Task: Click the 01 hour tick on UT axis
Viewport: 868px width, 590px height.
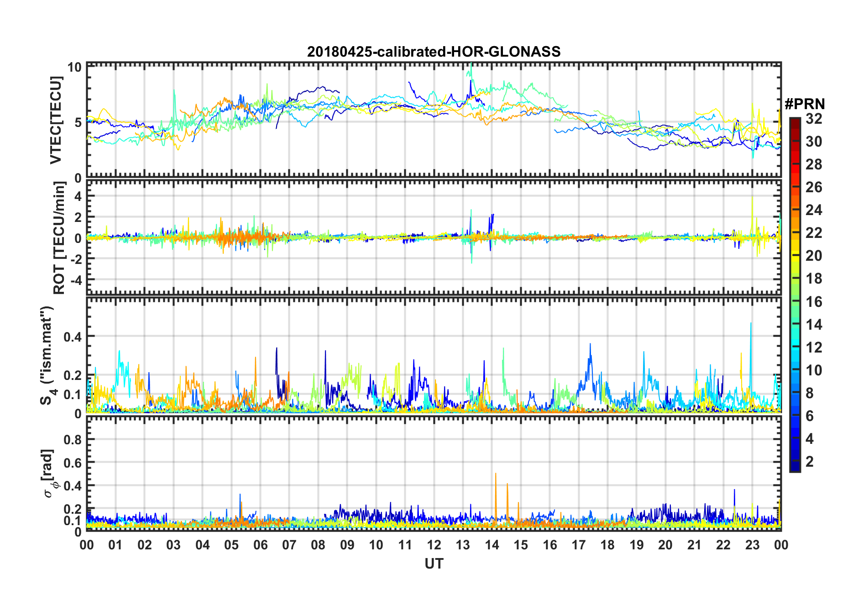Action: pos(115,545)
